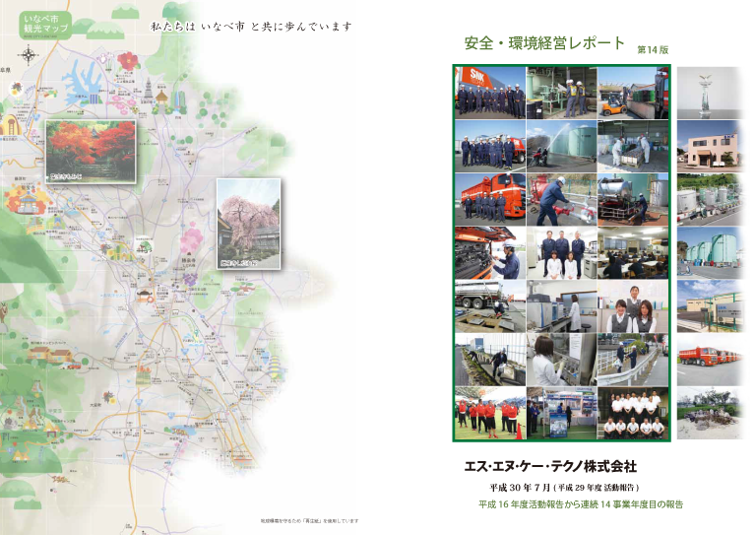Open photo of tanker truck over ground pit

(x=490, y=306)
